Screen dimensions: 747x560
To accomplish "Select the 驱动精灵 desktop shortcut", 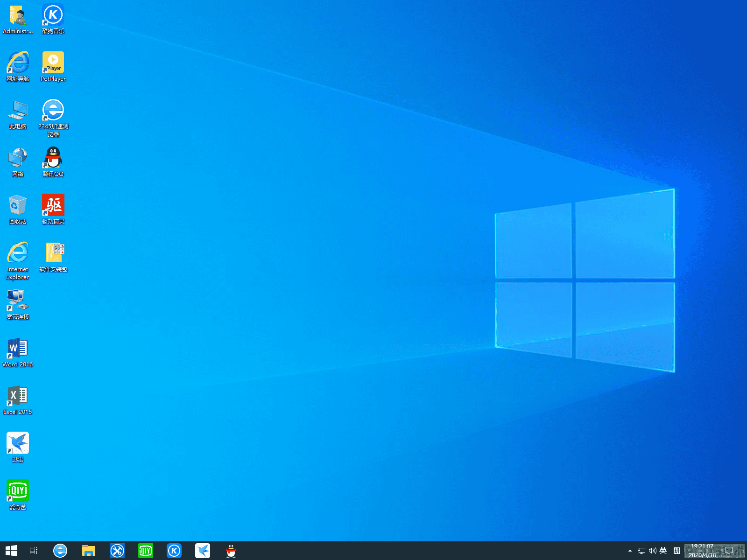I will tap(53, 210).
